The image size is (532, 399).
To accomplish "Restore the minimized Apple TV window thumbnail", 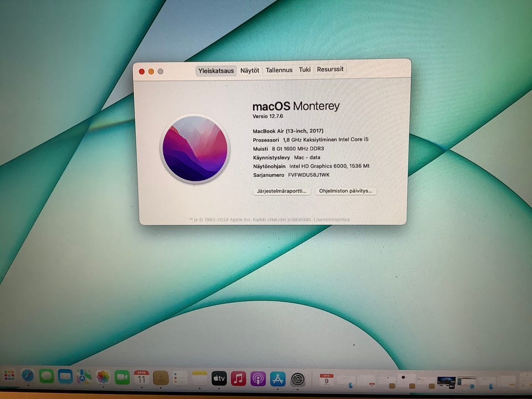I will (x=446, y=382).
